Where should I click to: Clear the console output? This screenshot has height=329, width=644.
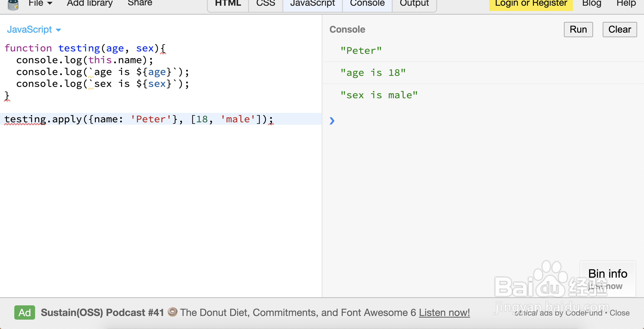pos(620,30)
